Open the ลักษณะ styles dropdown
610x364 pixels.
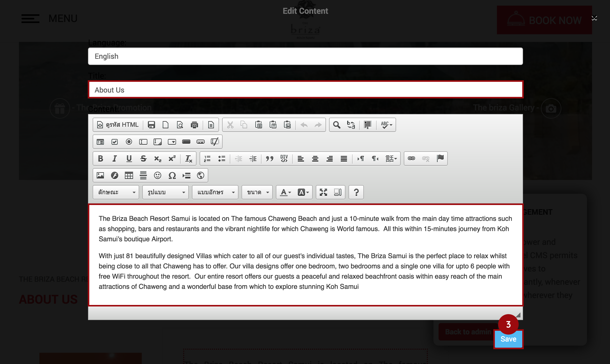116,192
